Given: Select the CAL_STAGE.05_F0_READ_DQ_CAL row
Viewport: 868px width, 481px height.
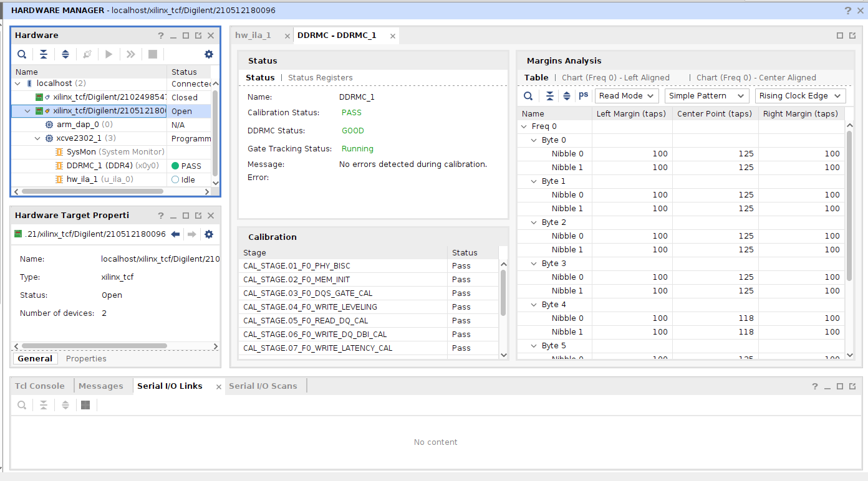Looking at the screenshot, I should [x=369, y=321].
